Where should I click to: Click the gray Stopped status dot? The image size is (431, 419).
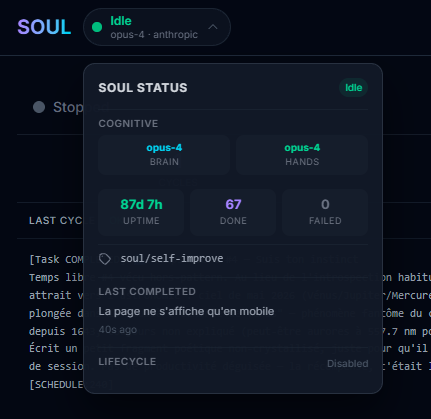(x=39, y=107)
